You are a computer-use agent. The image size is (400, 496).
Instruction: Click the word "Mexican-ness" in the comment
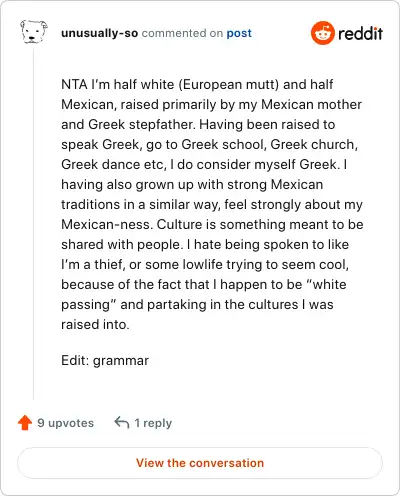tap(107, 224)
